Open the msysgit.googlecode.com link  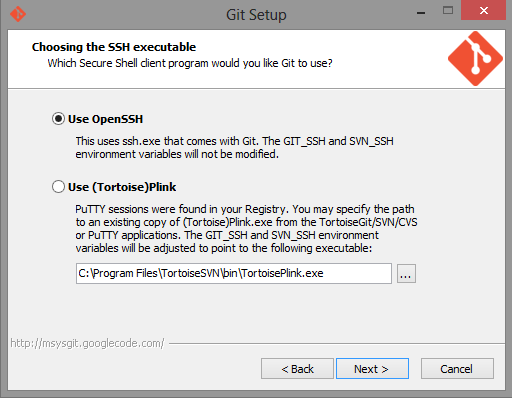87,343
